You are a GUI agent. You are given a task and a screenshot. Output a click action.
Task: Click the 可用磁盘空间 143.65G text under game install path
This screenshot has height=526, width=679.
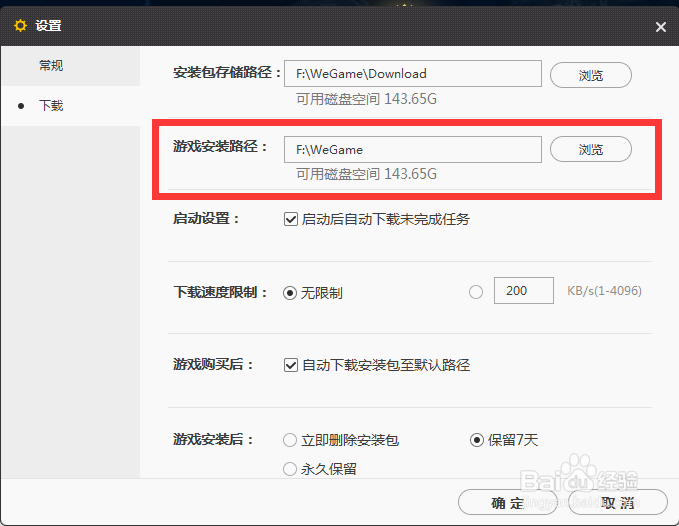366,174
